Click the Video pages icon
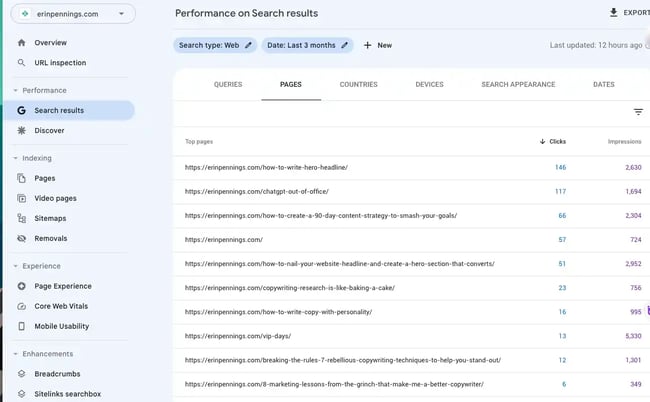The height and width of the screenshot is (402, 650). [x=22, y=198]
